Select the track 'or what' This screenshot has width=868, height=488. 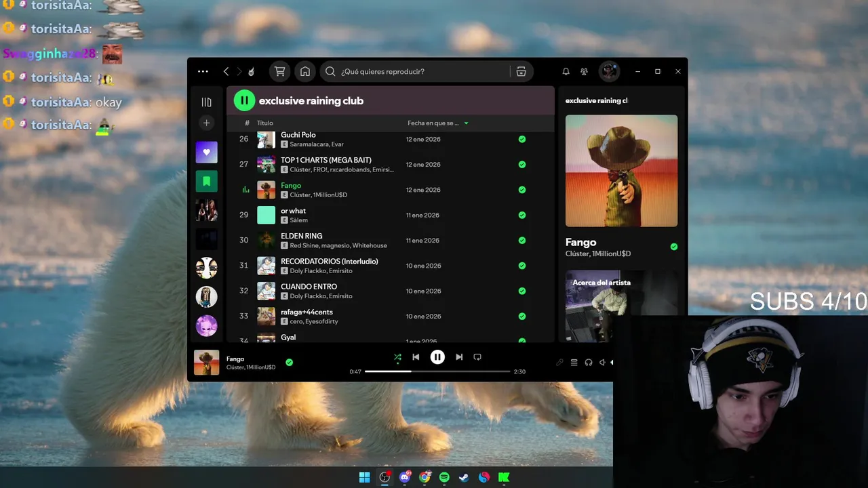(293, 211)
